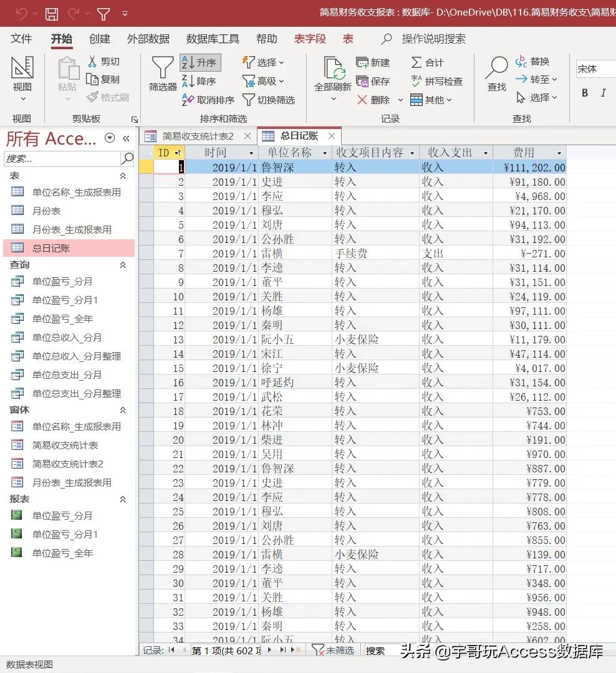Viewport: 616px width, 673px height.
Task: Open the 费用 column dropdown arrow
Action: point(559,153)
